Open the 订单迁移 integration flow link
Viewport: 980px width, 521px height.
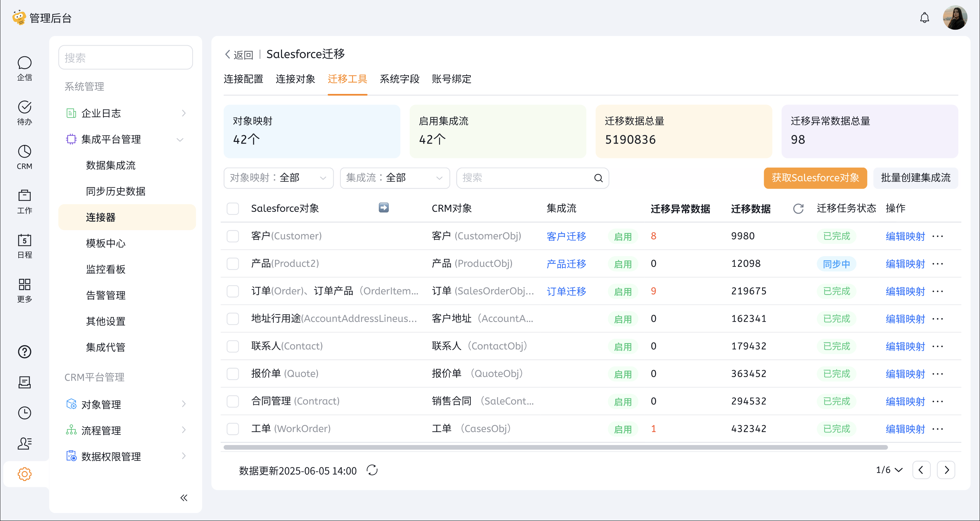coord(566,291)
